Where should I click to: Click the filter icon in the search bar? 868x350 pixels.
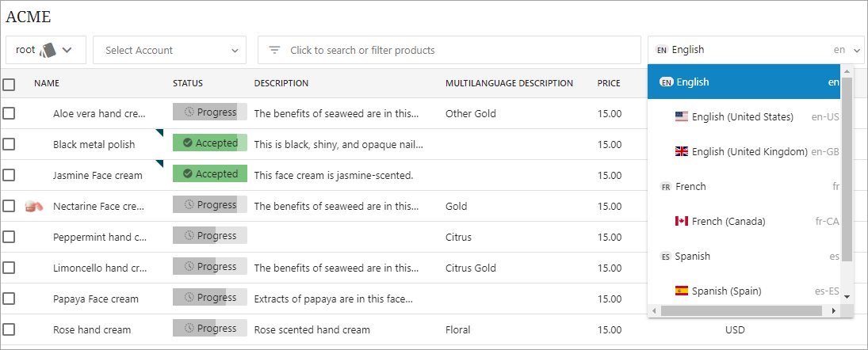[274, 50]
